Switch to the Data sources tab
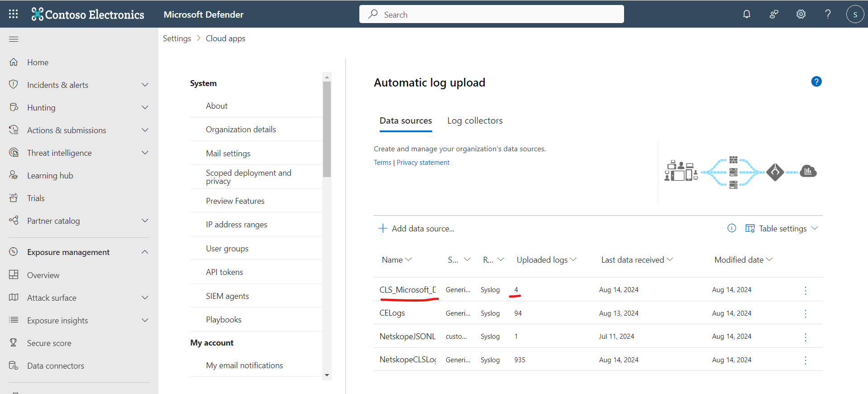This screenshot has height=394, width=868. click(x=405, y=120)
